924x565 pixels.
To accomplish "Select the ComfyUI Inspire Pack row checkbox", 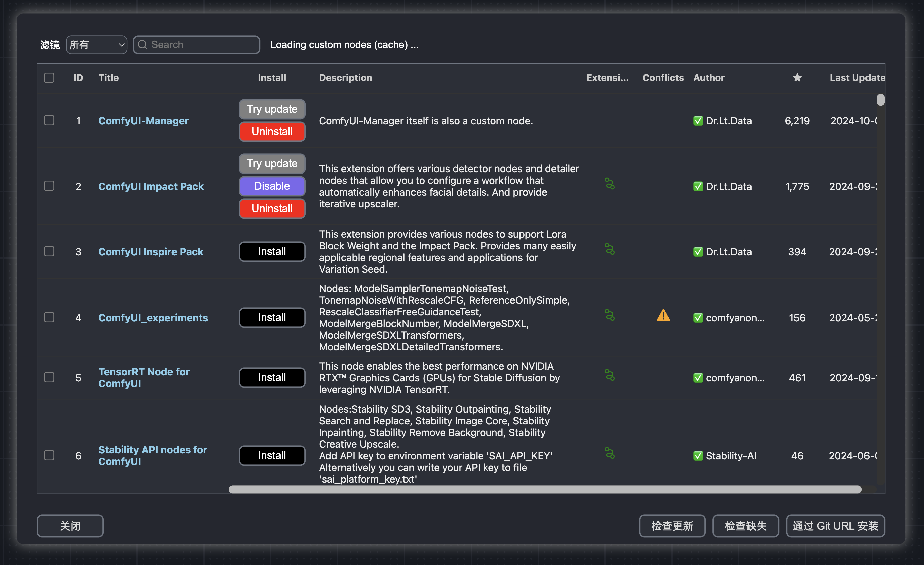I will 49,251.
